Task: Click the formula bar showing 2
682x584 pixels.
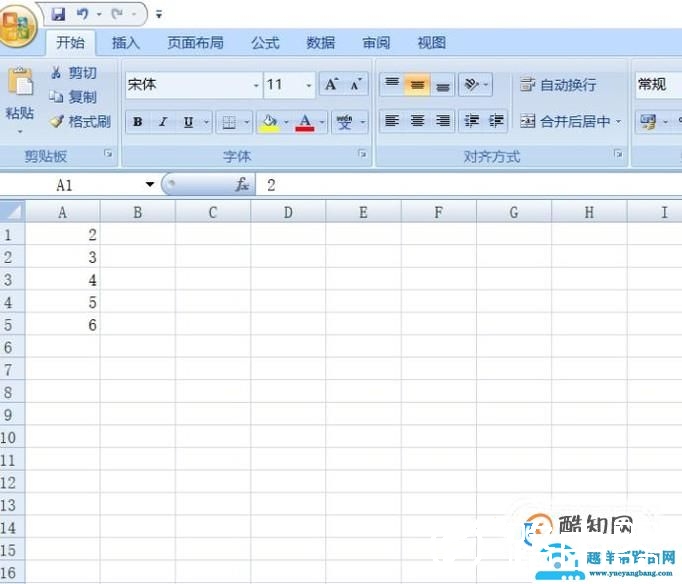Action: (x=469, y=185)
